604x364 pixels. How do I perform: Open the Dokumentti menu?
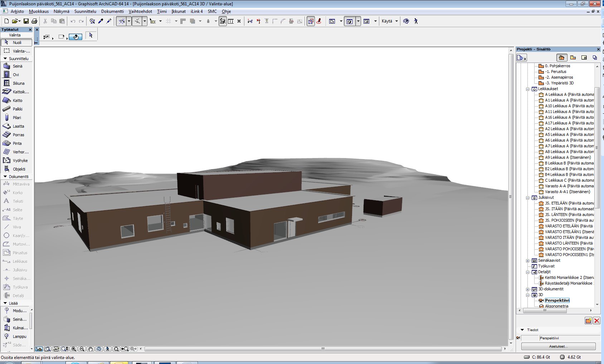(x=112, y=11)
